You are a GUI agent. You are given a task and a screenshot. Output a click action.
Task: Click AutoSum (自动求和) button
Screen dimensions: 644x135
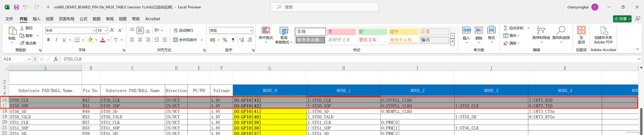click(513, 28)
